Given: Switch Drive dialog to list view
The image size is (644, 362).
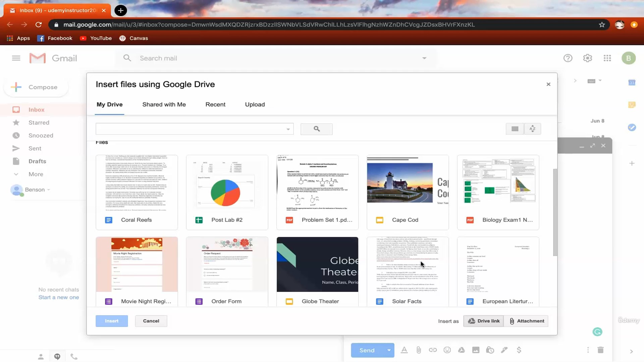Looking at the screenshot, I should click(x=515, y=129).
